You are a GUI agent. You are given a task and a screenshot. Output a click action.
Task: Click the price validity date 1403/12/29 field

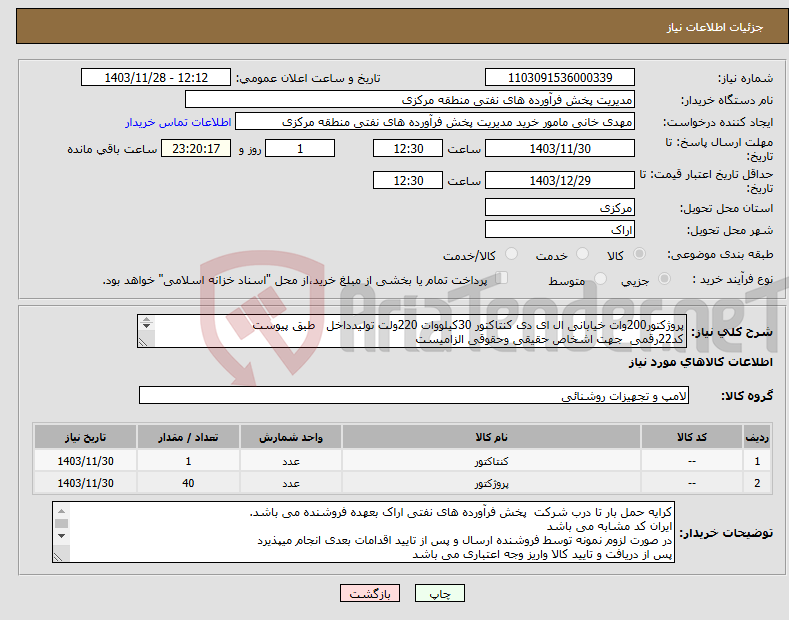[560, 180]
